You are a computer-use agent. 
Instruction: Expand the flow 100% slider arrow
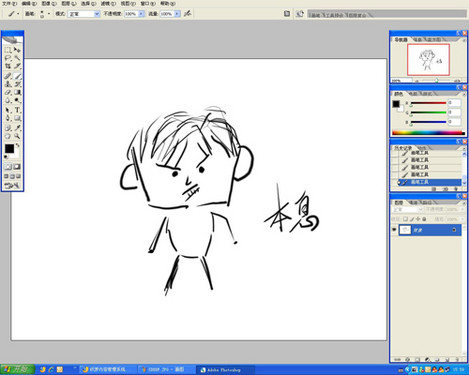pyautogui.click(x=177, y=14)
